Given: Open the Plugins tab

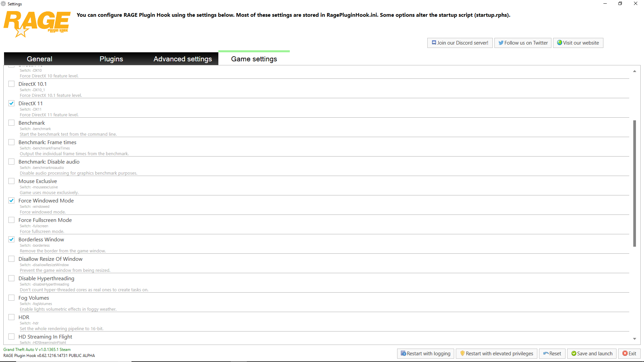Looking at the screenshot, I should pyautogui.click(x=111, y=59).
